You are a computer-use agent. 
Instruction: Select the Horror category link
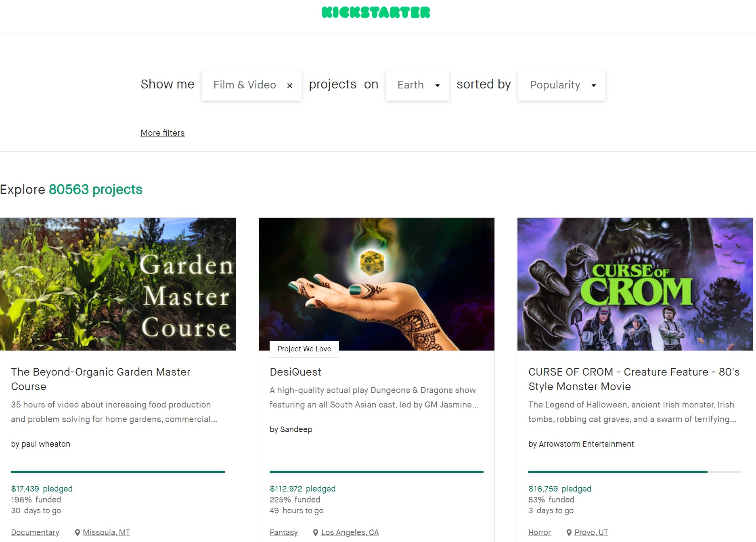click(x=540, y=532)
